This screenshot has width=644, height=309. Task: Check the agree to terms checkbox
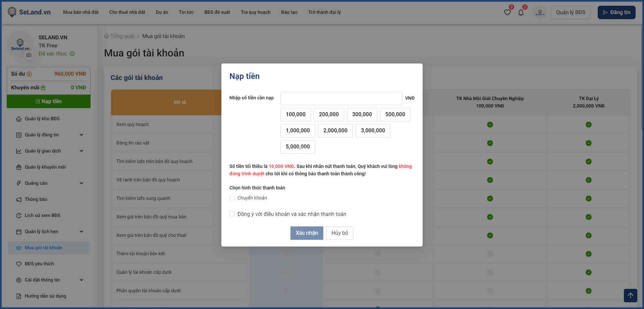click(232, 214)
